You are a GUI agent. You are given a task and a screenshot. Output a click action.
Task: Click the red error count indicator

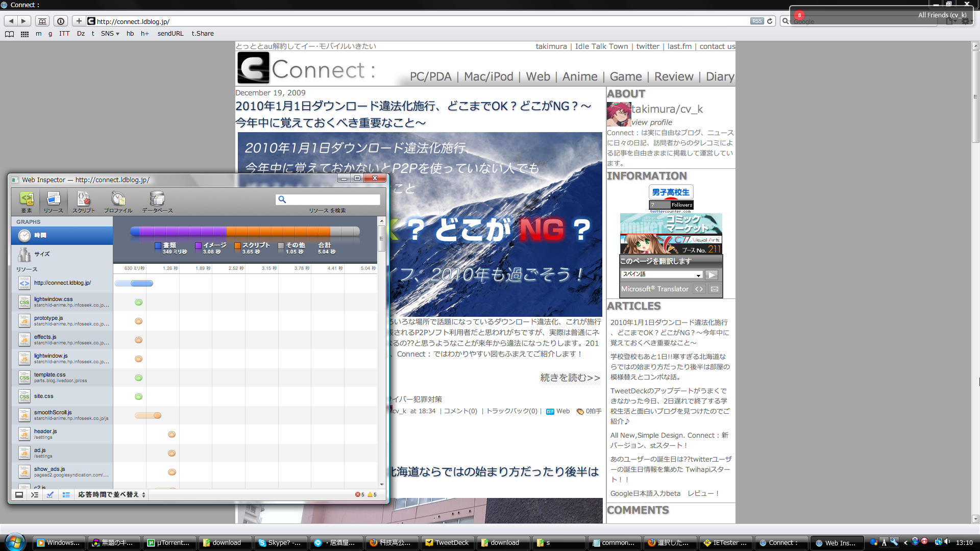click(359, 494)
